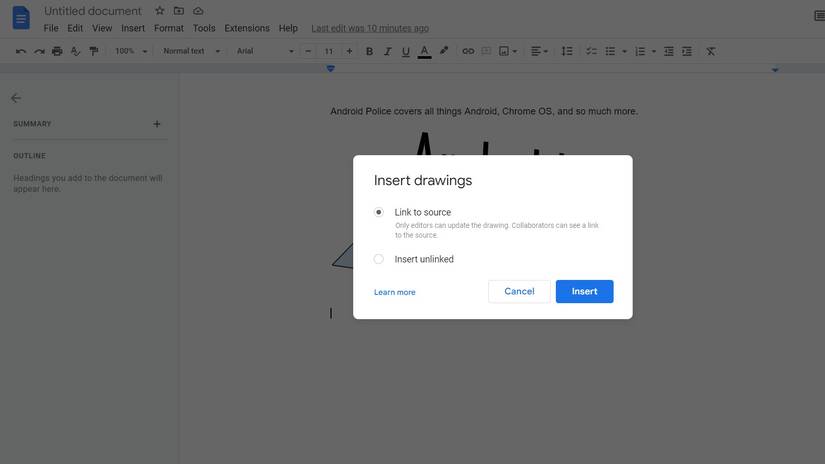Open the zoom level dropdown

(131, 51)
